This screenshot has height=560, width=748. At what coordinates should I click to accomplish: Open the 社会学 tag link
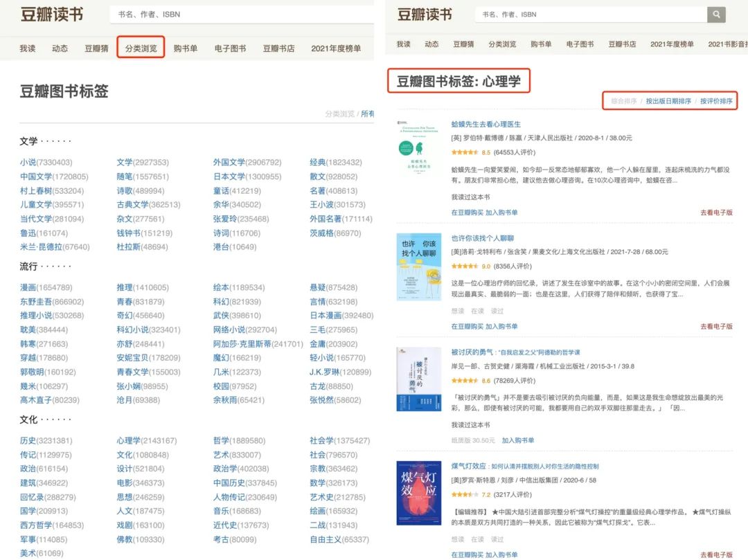click(321, 440)
